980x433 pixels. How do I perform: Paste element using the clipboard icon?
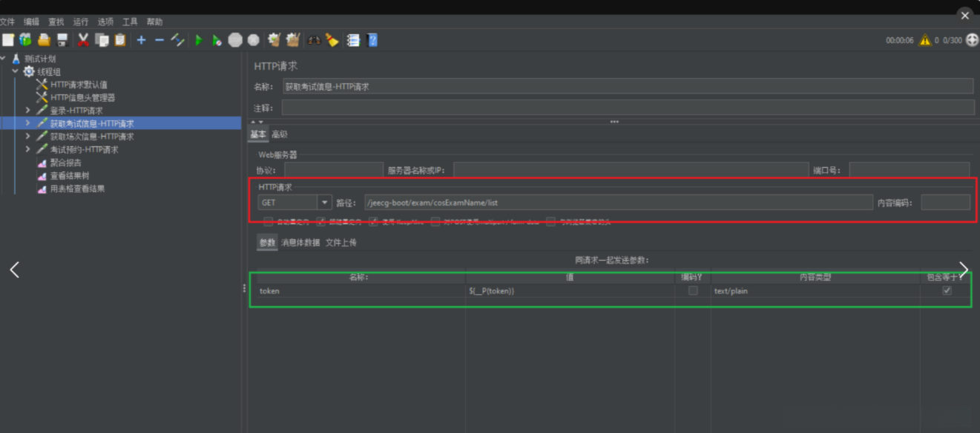(x=119, y=40)
